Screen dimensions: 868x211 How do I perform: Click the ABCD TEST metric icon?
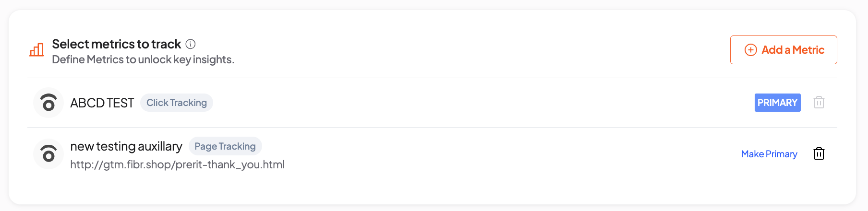tap(48, 103)
